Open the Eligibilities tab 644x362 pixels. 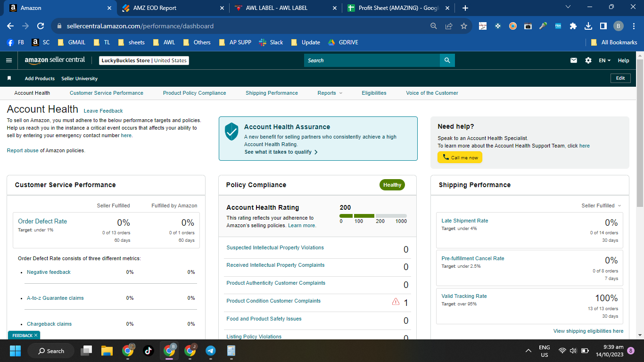click(374, 93)
